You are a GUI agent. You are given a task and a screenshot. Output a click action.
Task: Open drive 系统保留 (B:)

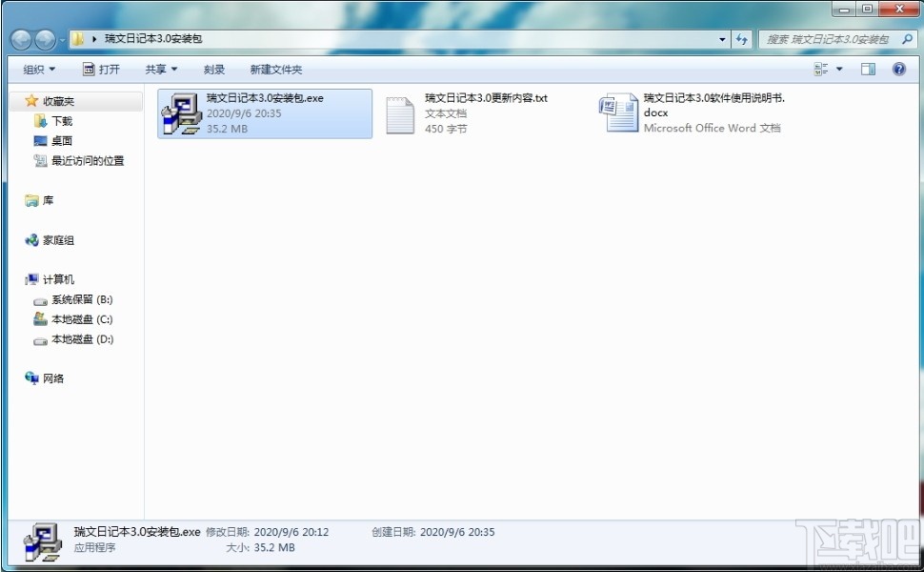tap(82, 299)
